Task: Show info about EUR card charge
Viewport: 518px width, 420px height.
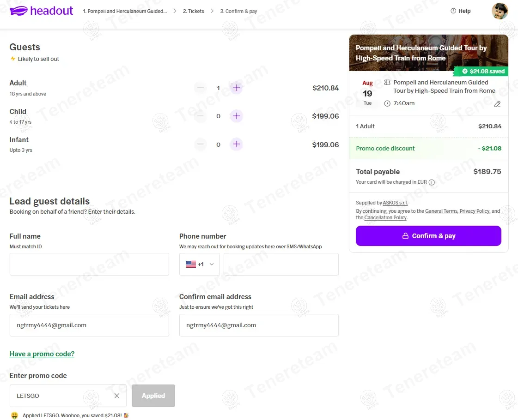Action: click(432, 182)
